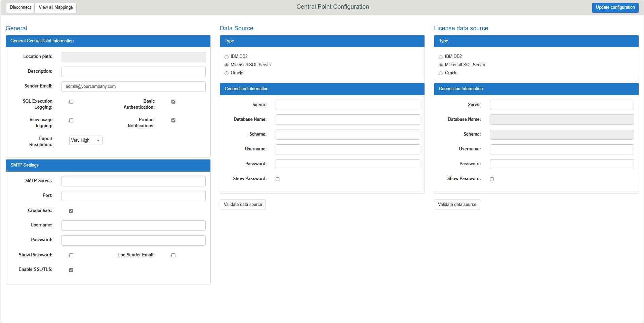Enable View usage logging checkbox
The width and height of the screenshot is (644, 323).
pos(71,120)
